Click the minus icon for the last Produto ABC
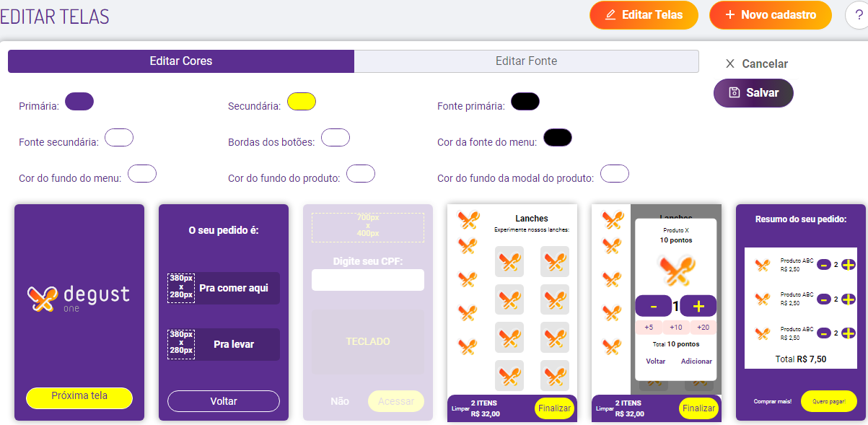Image resolution: width=868 pixels, height=425 pixels. pos(824,333)
